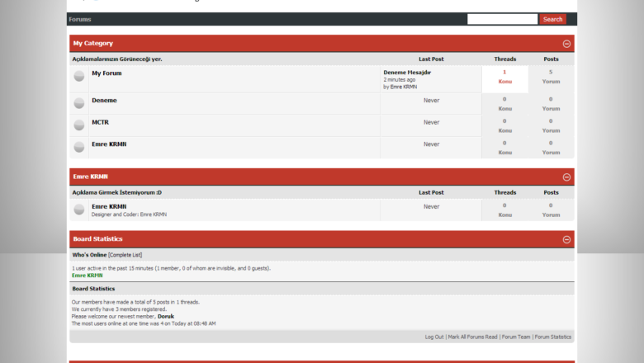Screen dimensions: 644x363
Task: Click status icon next to Designer and Coder forum
Action: coord(79,210)
